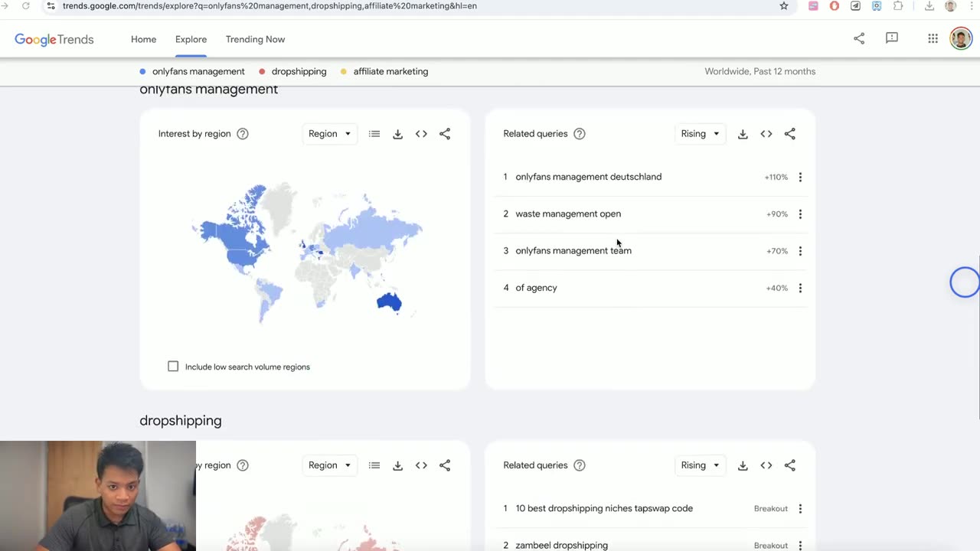
Task: Share the dropshipping Related queries widget
Action: [790, 465]
